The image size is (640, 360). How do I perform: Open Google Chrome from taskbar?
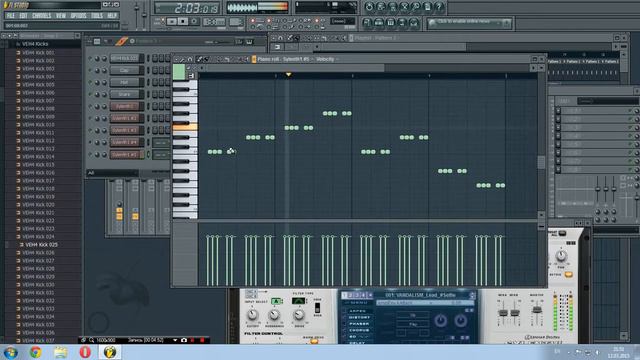[x=36, y=352]
